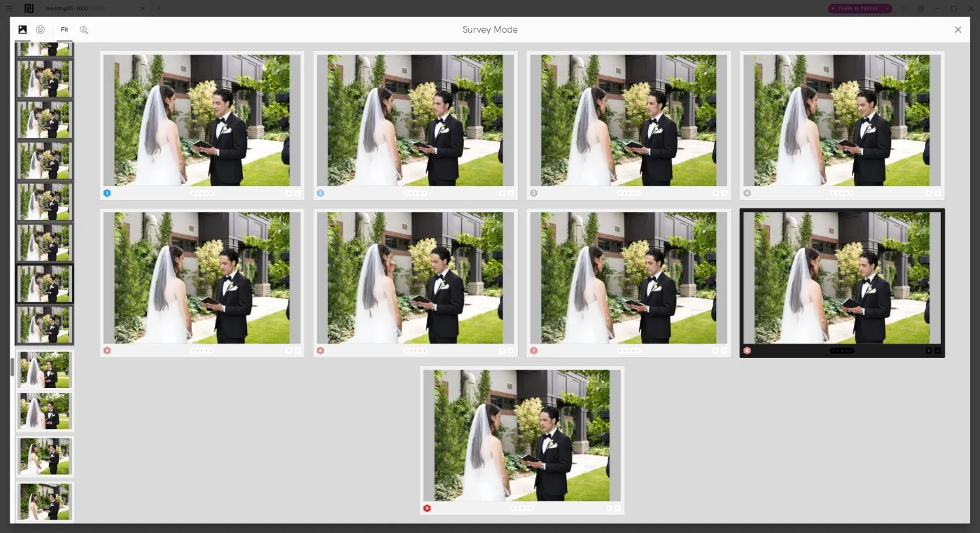Switch to image view icon in Survey toolbar
This screenshot has height=533, width=980.
[x=22, y=29]
